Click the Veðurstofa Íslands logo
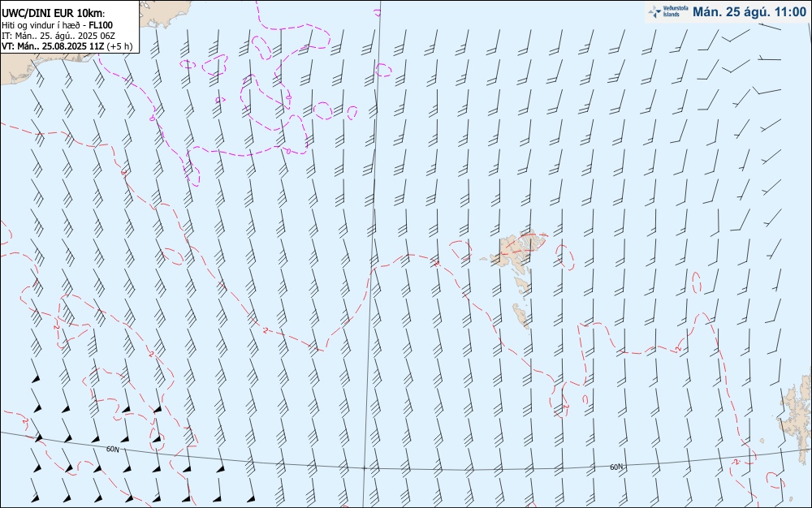 click(668, 11)
